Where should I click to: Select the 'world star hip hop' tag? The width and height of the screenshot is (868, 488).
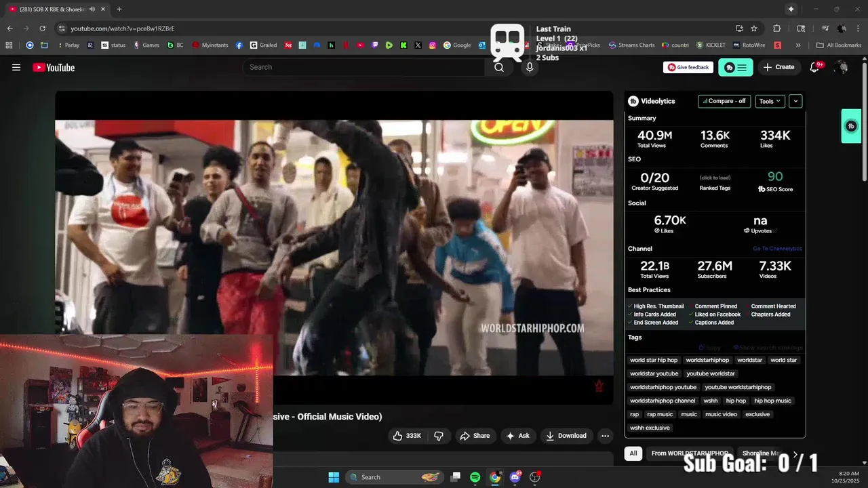coord(654,360)
